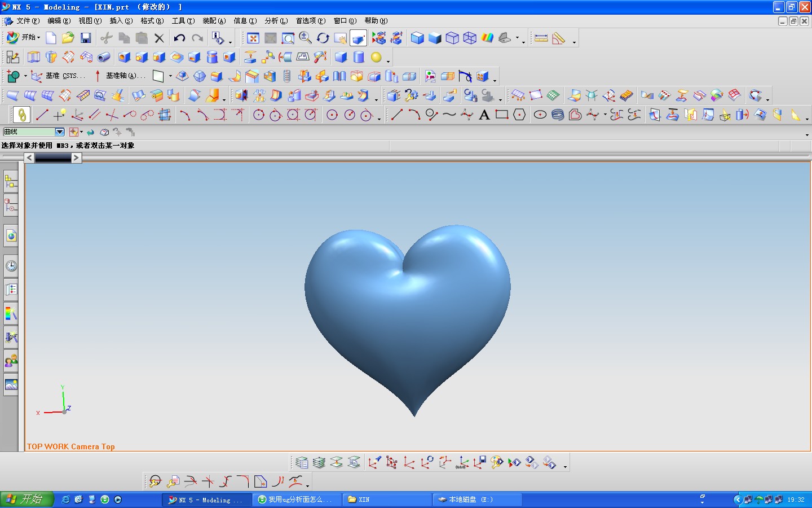Screen dimensions: 812x508
Task: Launch Internet Explorer from quick launch
Action: [66, 500]
